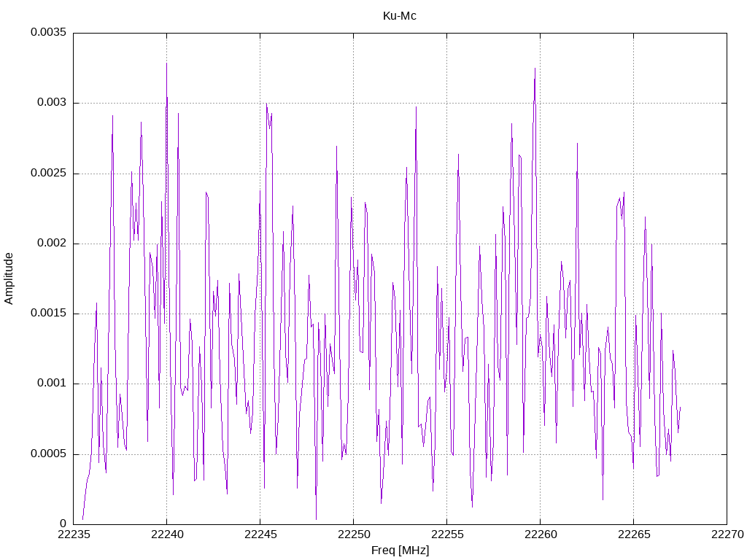747x560 pixels.
Task: Click the 'Amplitude' y-axis label
Action: click(9, 279)
